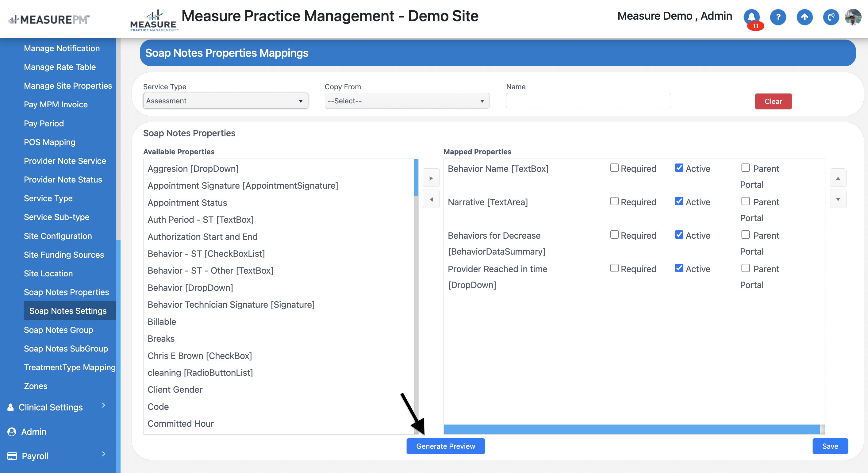Screen dimensions: 868x473
Task: Open the Service Type dropdown
Action: tap(225, 101)
